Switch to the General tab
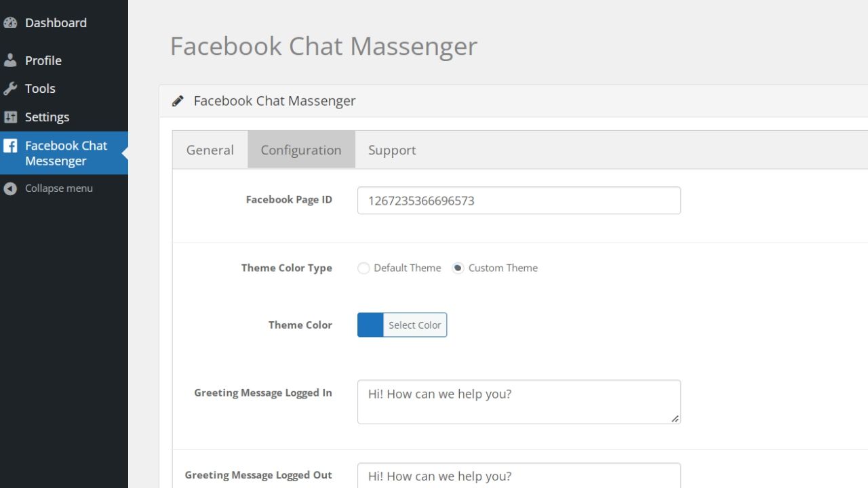 pyautogui.click(x=210, y=150)
